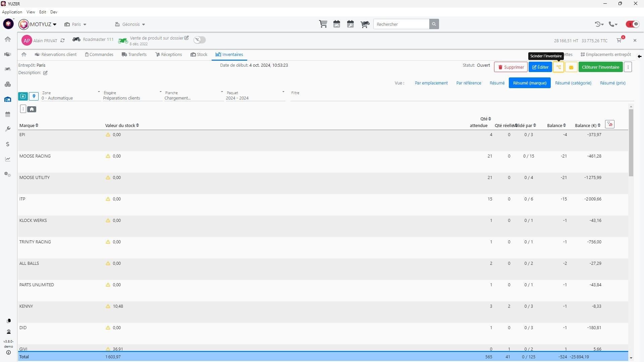This screenshot has width=644, height=362.
Task: Click the map pin location icon
Action: pos(34,97)
